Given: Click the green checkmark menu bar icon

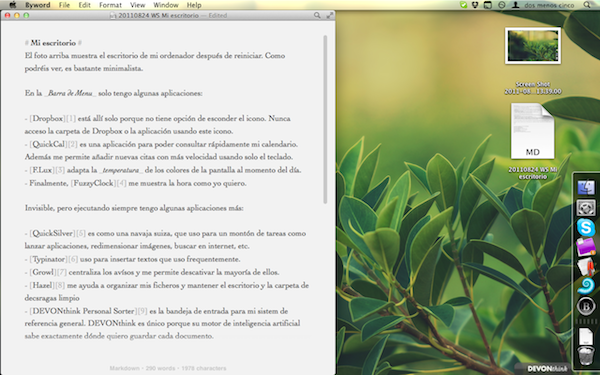Looking at the screenshot, I should pyautogui.click(x=463, y=5).
